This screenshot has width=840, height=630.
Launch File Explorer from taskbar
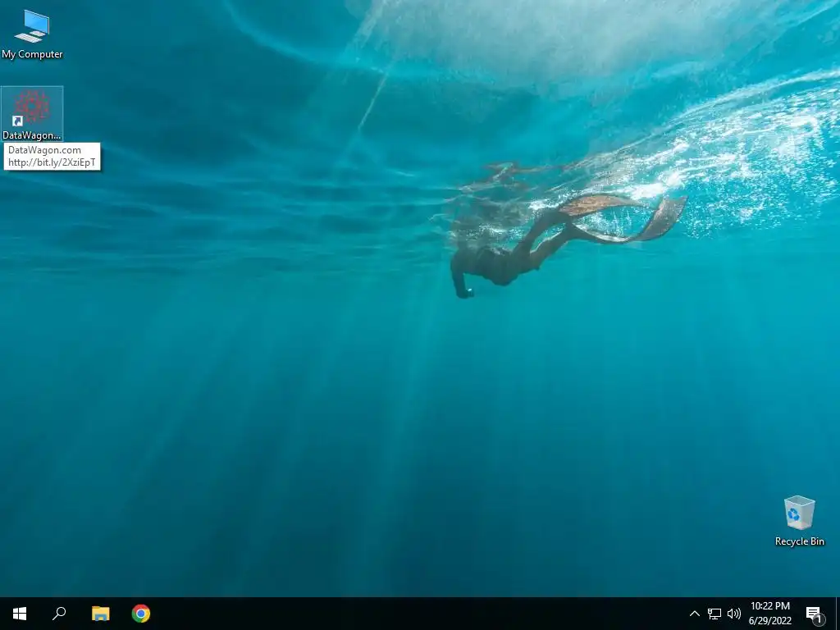point(100,614)
